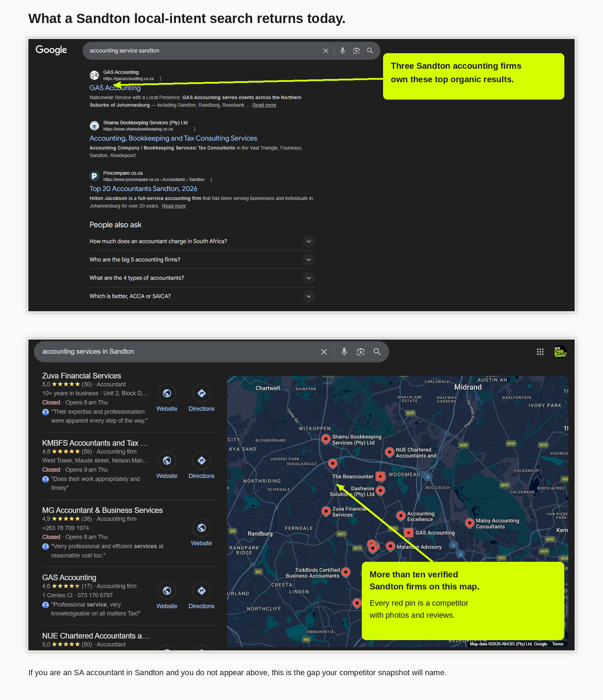This screenshot has height=700, width=603.
Task: Click the Procompare.co.za favicon
Action: [x=94, y=176]
